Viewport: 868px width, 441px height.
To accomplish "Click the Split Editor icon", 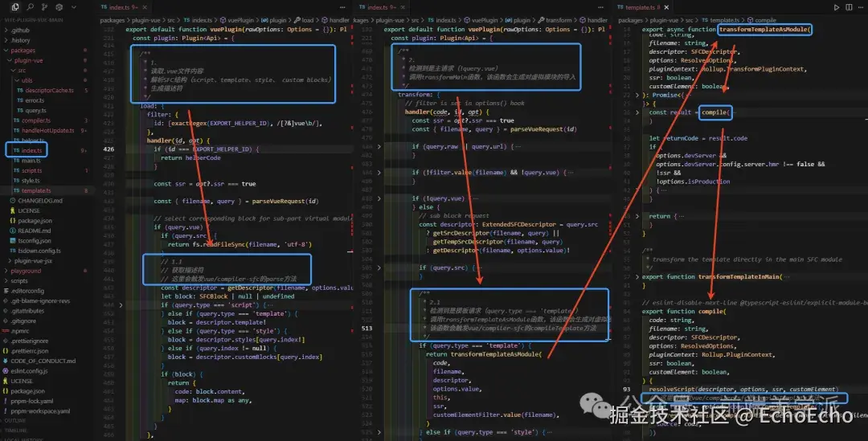I will click(849, 7).
